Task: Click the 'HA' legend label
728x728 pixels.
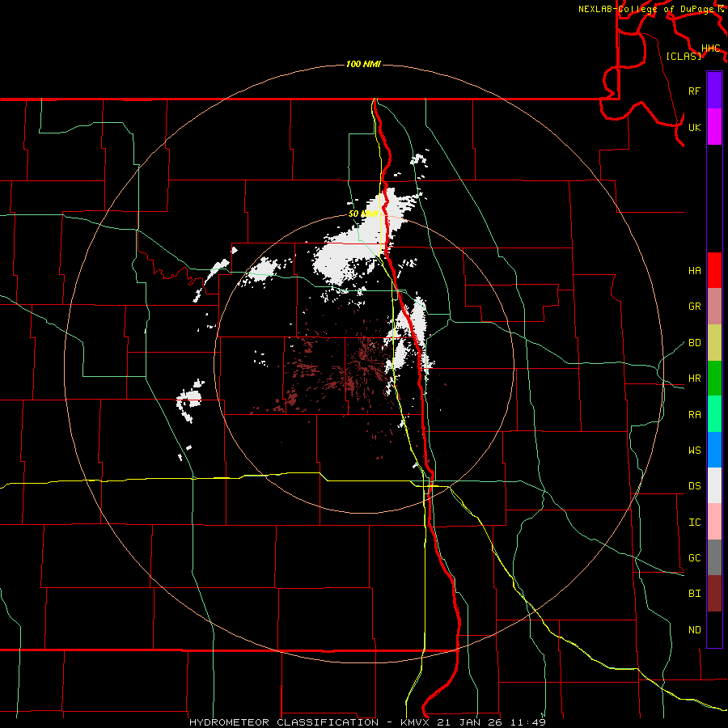Action: click(x=695, y=271)
